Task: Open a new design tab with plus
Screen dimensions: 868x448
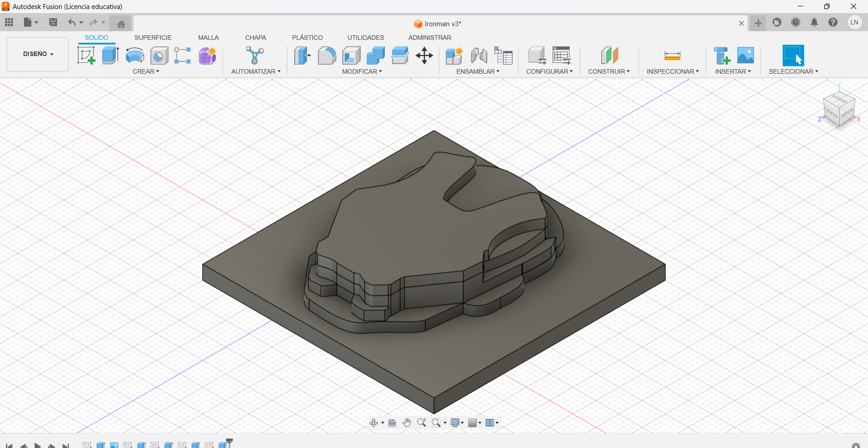Action: (758, 23)
